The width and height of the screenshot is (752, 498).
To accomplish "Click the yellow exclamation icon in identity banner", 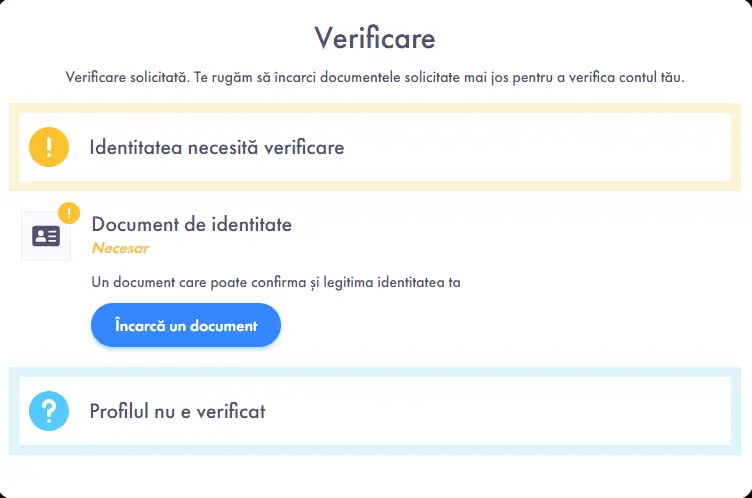I will click(49, 147).
